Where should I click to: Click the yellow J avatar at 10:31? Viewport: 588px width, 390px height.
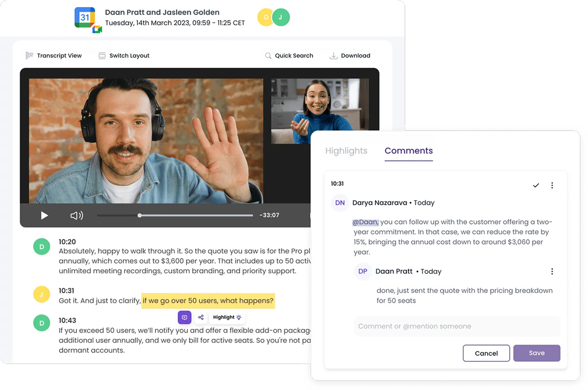pos(42,294)
